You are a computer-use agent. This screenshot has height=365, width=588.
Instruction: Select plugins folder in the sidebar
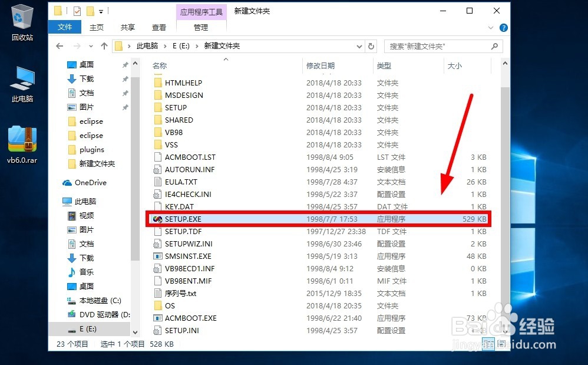click(x=92, y=150)
